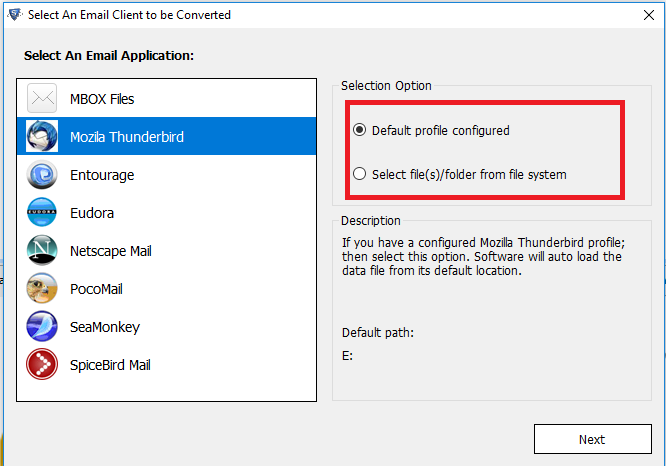Choose the Entourage application icon

tap(42, 175)
